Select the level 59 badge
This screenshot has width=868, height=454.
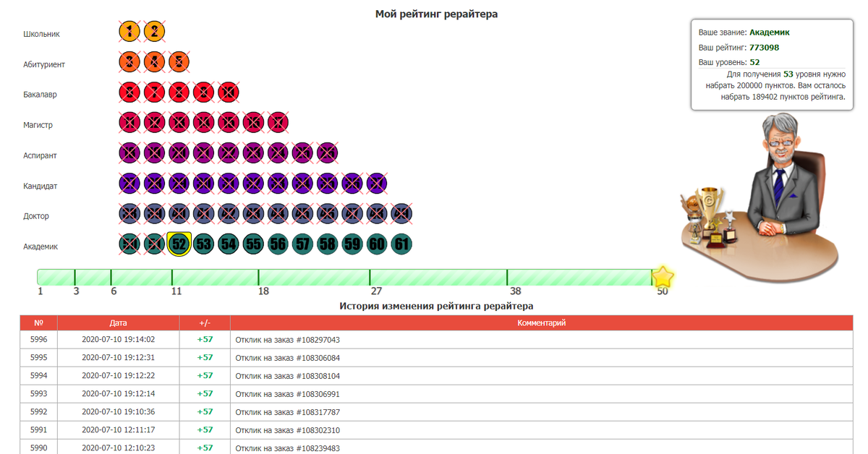tap(352, 244)
